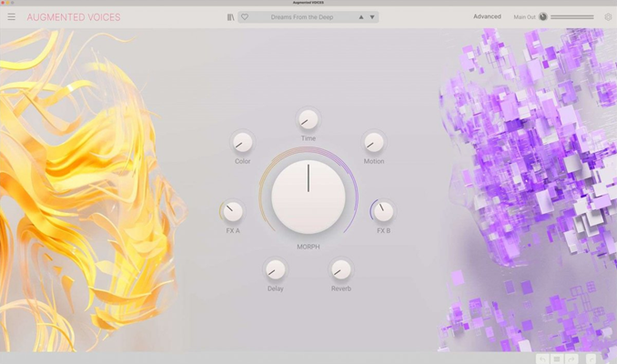The height and width of the screenshot is (364, 617).
Task: Open the main hamburger menu
Action: click(x=12, y=16)
